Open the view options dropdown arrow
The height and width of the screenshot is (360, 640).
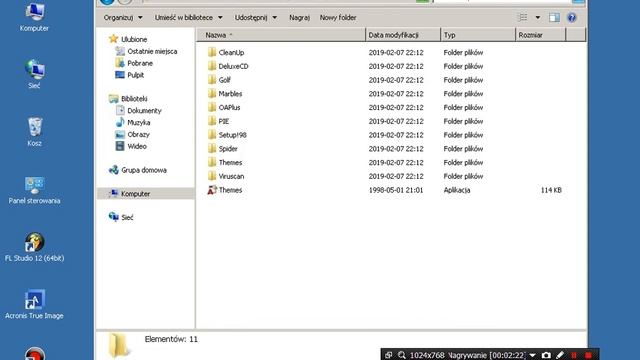[538, 18]
